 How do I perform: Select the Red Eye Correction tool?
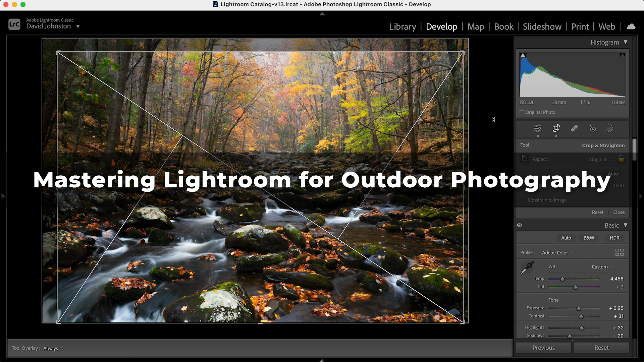(592, 128)
